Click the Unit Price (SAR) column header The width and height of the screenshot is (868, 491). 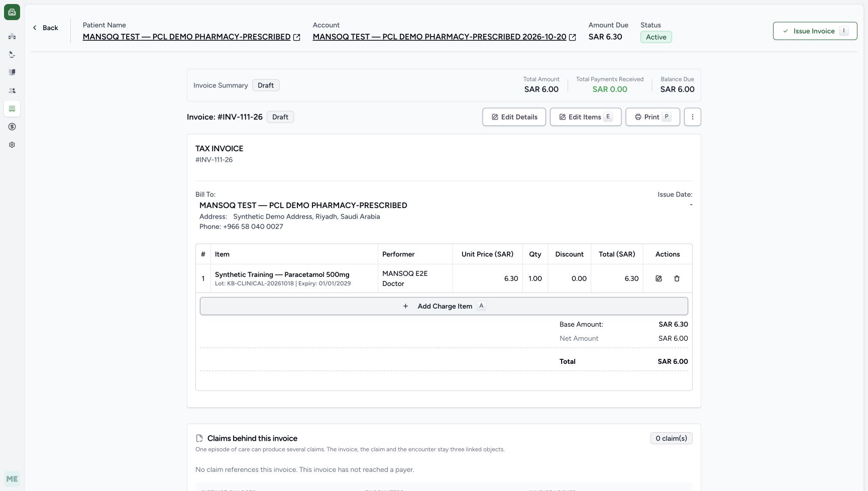point(487,254)
